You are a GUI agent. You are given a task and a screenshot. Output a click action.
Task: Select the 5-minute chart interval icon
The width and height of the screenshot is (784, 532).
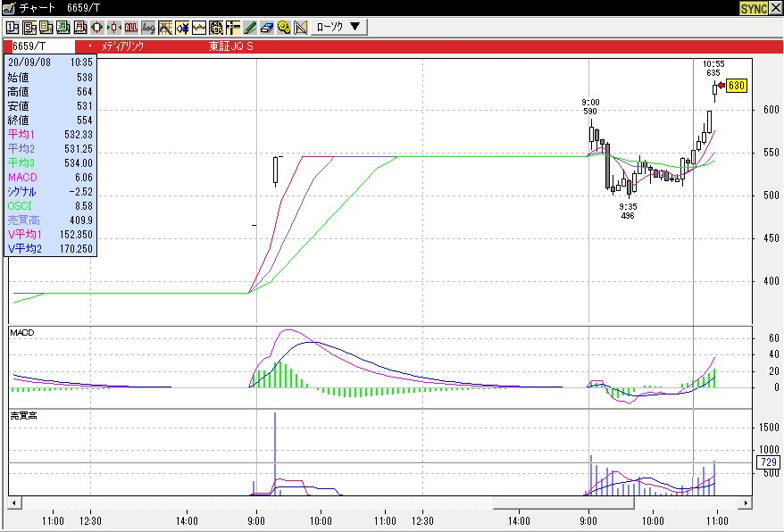[x=29, y=27]
